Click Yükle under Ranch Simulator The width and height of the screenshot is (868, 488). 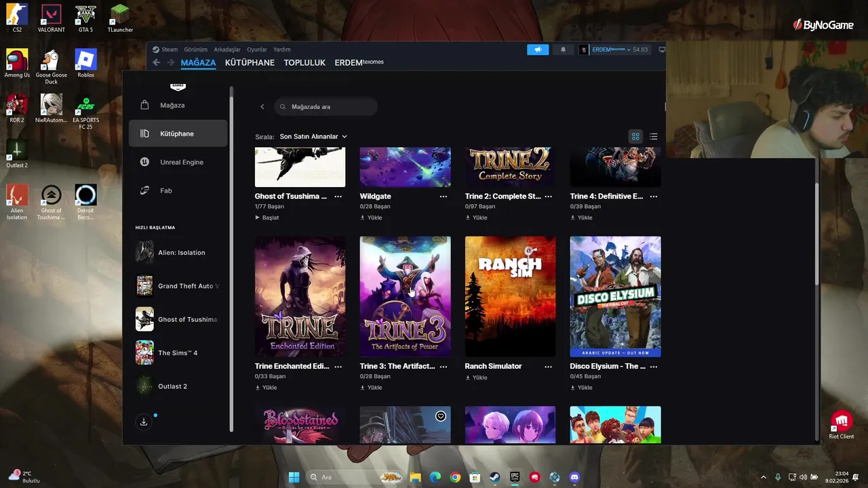tap(476, 378)
